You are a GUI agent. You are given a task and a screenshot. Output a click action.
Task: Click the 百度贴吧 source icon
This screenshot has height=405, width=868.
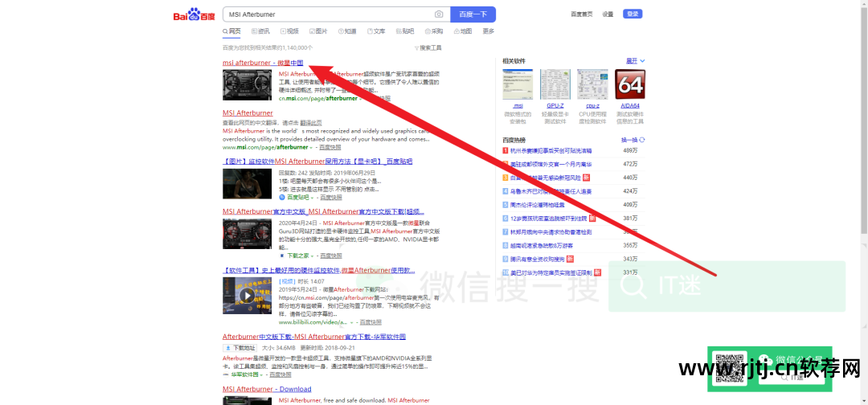pos(282,197)
